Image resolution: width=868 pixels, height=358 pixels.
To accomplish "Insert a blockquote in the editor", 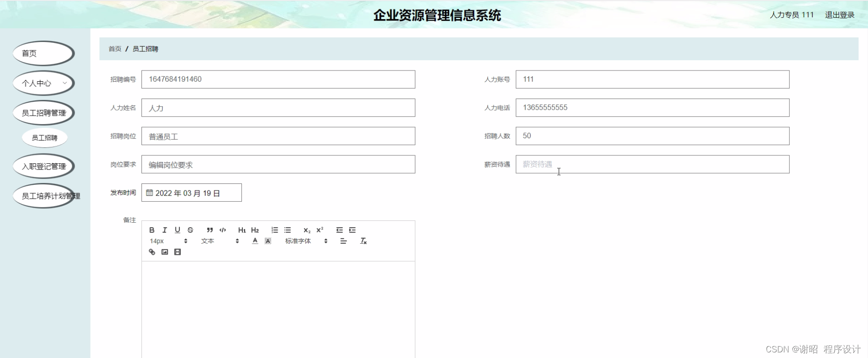I will coord(210,230).
